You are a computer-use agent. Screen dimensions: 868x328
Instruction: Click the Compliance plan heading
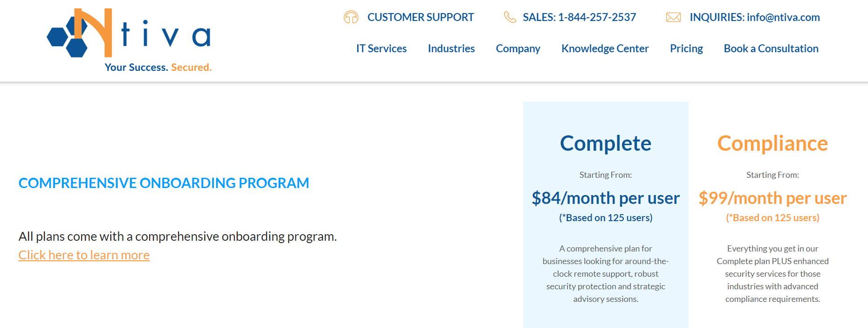[772, 143]
